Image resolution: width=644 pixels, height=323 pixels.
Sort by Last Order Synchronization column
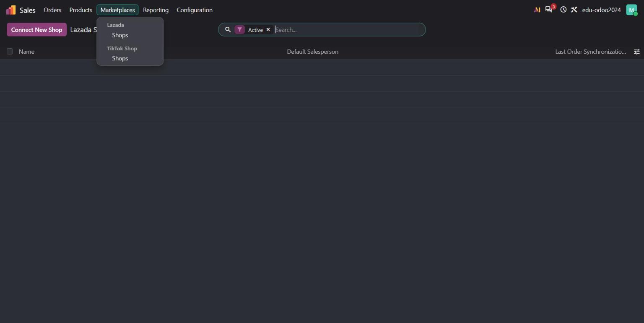coord(590,52)
